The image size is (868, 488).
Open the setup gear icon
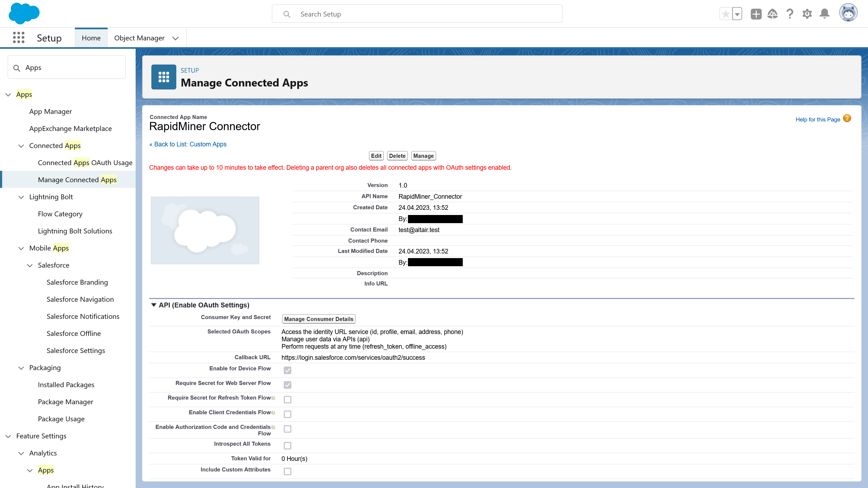click(807, 14)
